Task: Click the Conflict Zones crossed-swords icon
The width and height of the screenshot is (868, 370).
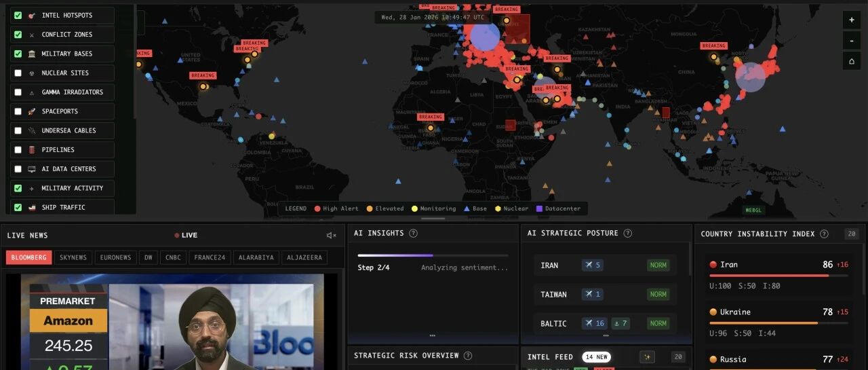Action: tap(32, 35)
